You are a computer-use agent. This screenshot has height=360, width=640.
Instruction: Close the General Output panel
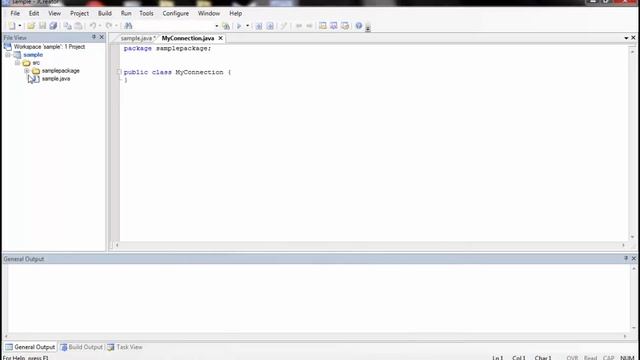click(x=634, y=258)
